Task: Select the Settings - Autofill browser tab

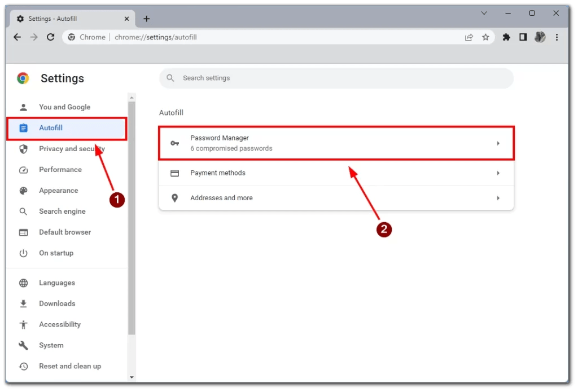Action: click(x=73, y=19)
